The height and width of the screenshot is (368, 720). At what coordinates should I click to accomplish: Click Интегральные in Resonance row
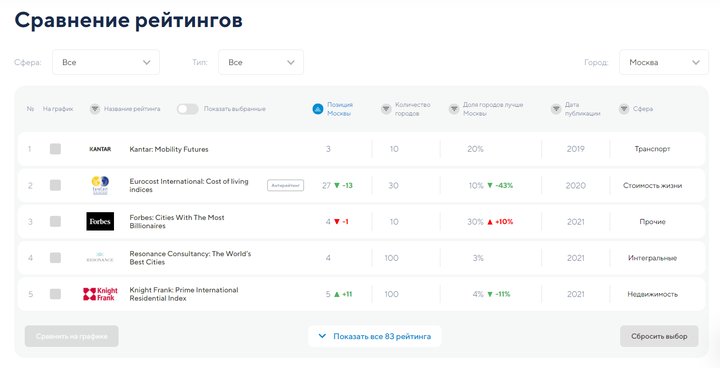pos(652,258)
